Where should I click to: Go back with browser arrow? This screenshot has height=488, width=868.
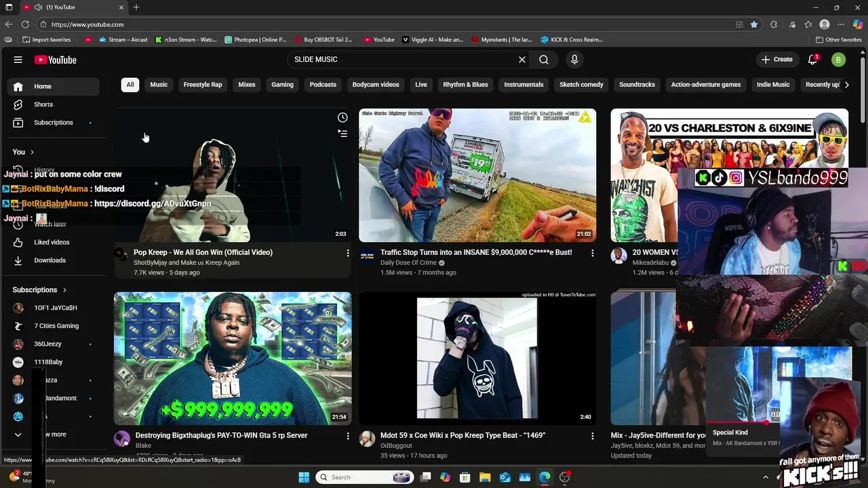point(9,24)
